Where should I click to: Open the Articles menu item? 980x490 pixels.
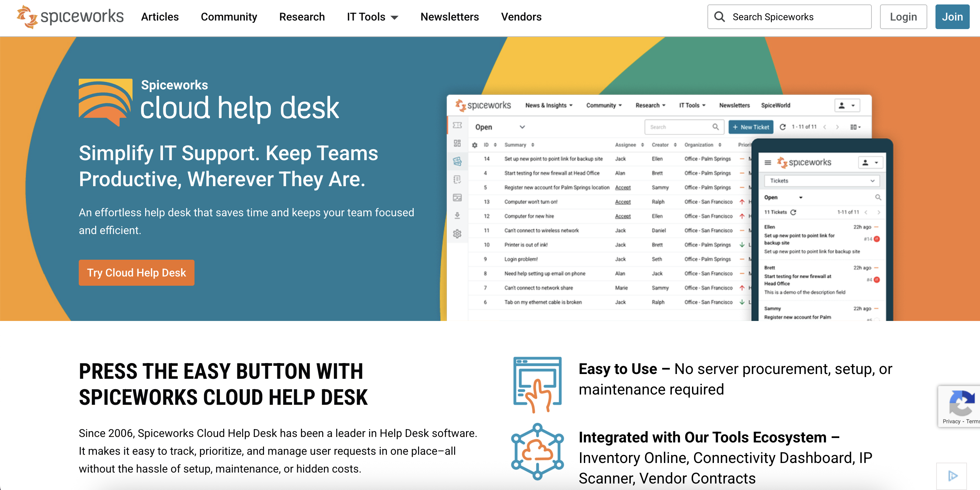(160, 17)
